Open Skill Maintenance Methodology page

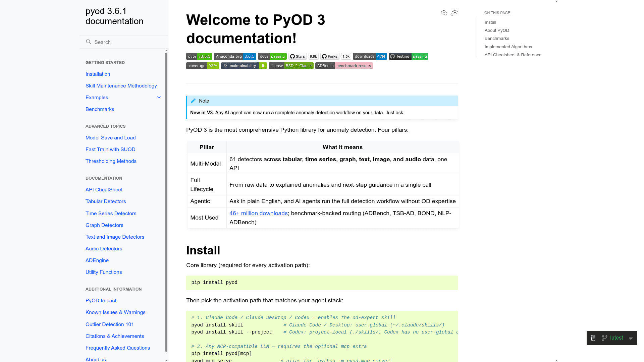(121, 86)
